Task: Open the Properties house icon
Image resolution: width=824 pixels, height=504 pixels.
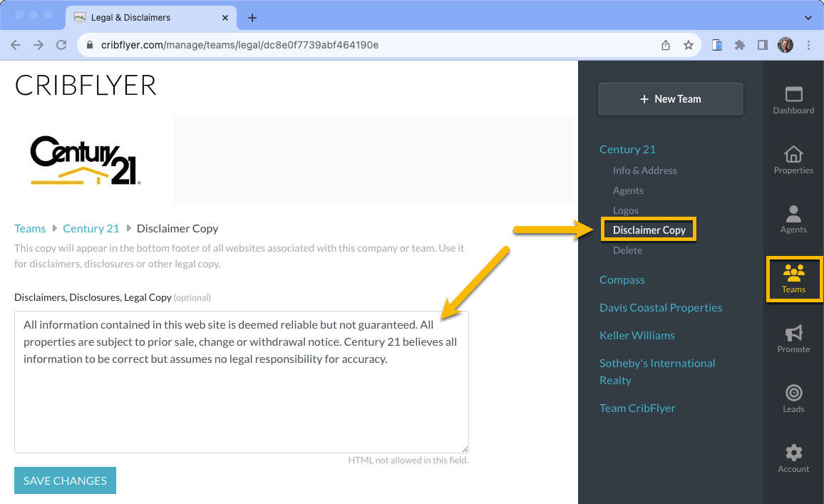Action: pos(793,160)
